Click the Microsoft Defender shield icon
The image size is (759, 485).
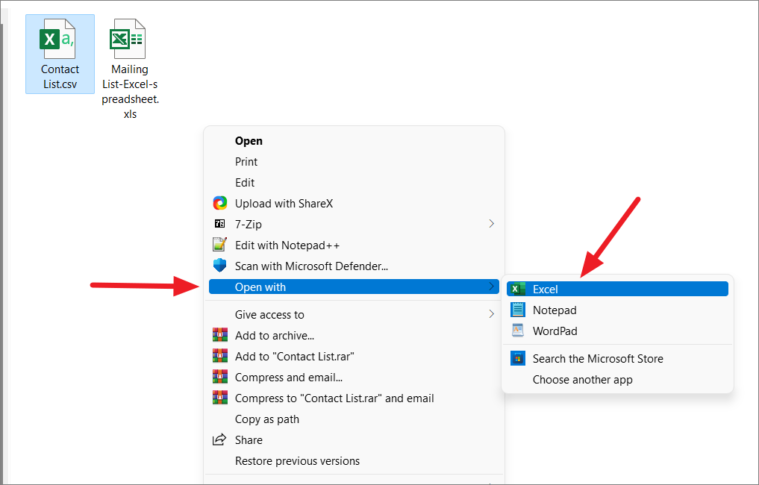click(220, 265)
